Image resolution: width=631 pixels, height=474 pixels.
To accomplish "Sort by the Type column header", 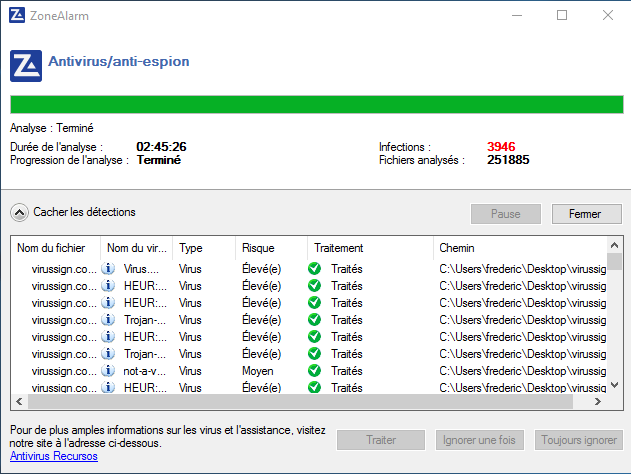I will [204, 248].
